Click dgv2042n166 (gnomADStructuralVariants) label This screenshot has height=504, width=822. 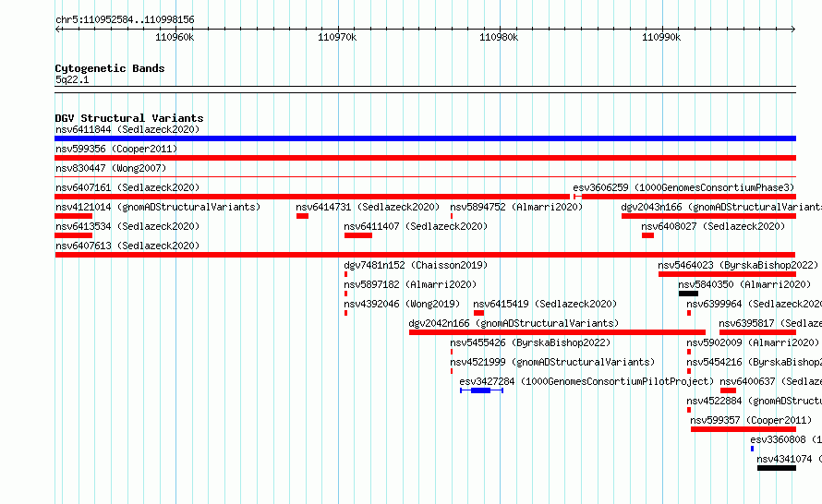[514, 323]
